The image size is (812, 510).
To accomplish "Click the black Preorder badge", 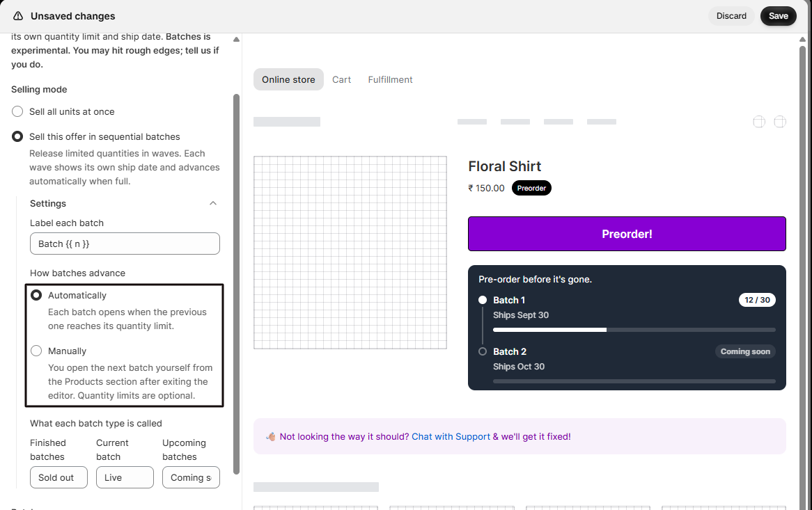I will coord(531,189).
